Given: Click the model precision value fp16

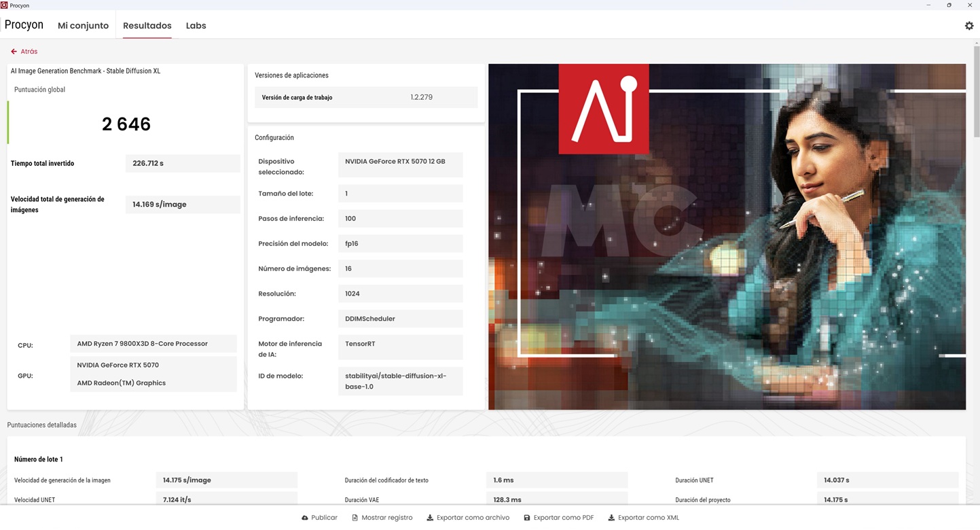Looking at the screenshot, I should (x=401, y=244).
